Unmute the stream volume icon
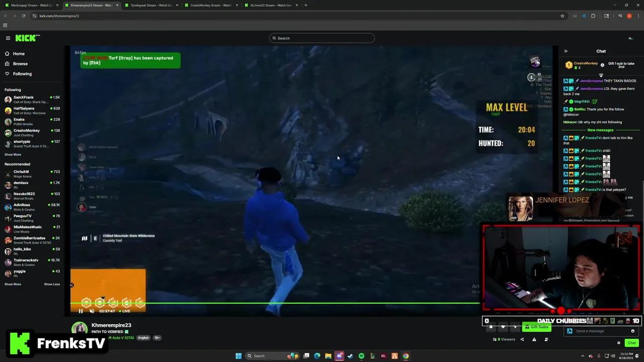The height and width of the screenshot is (362, 644). [92, 311]
